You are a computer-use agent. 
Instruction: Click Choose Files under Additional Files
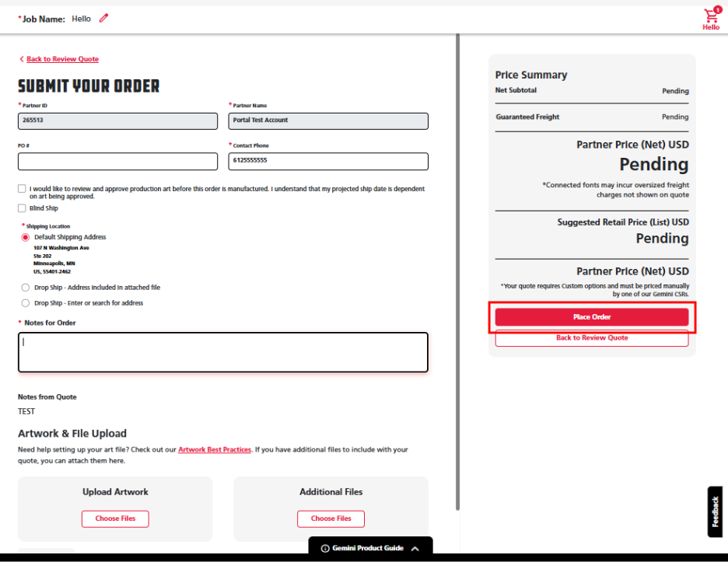(x=331, y=518)
